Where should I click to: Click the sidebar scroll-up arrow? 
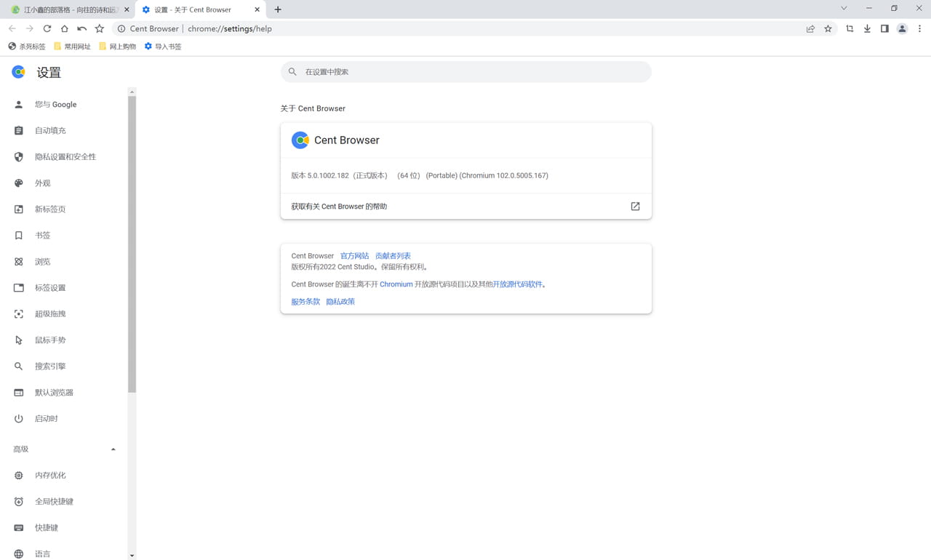132,92
